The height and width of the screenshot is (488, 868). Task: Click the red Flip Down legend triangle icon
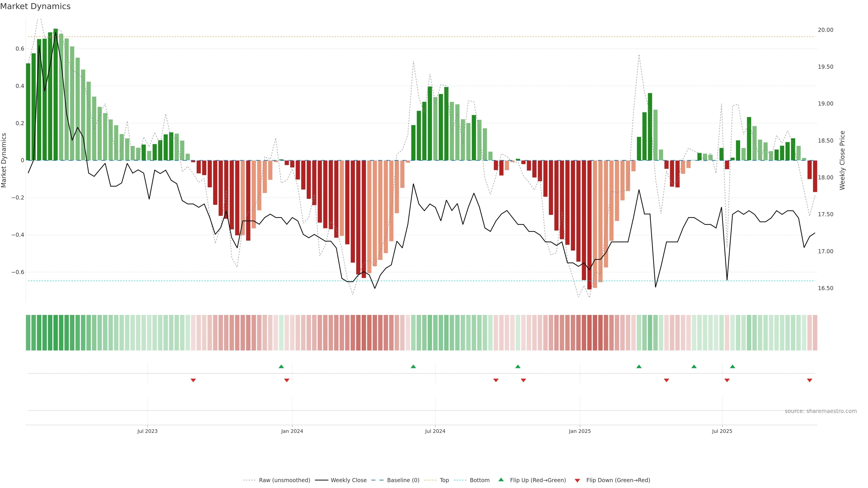point(577,480)
